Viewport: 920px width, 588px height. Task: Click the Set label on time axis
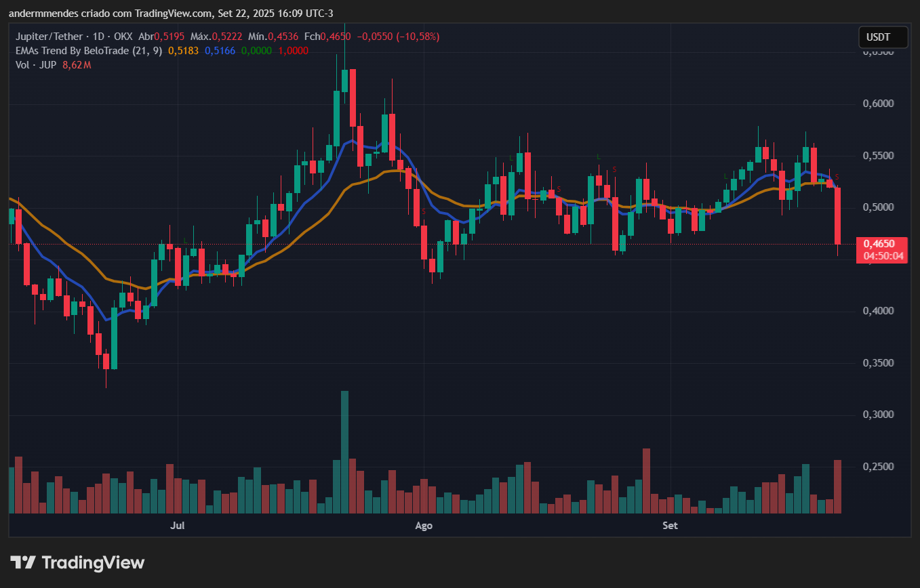[670, 526]
